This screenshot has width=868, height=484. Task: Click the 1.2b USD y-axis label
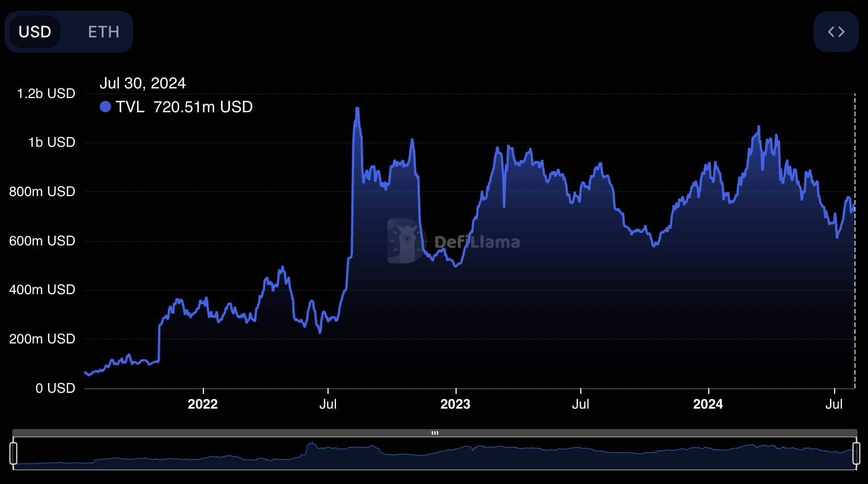point(46,94)
